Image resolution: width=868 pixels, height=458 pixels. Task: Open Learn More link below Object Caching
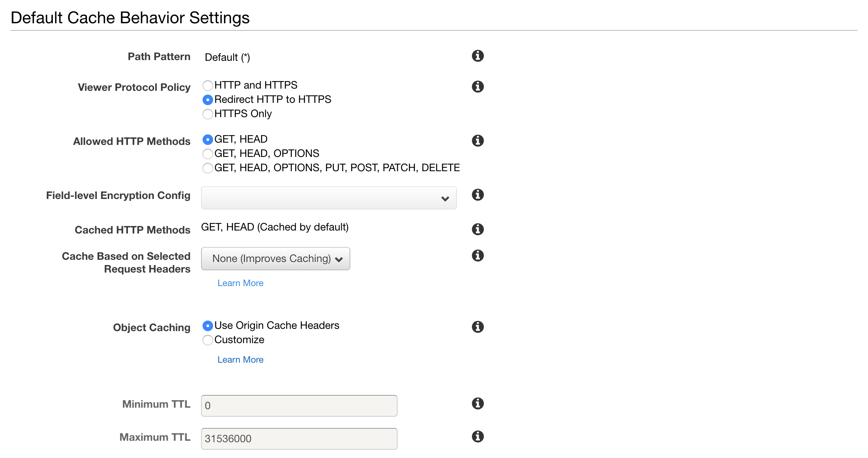(x=240, y=359)
